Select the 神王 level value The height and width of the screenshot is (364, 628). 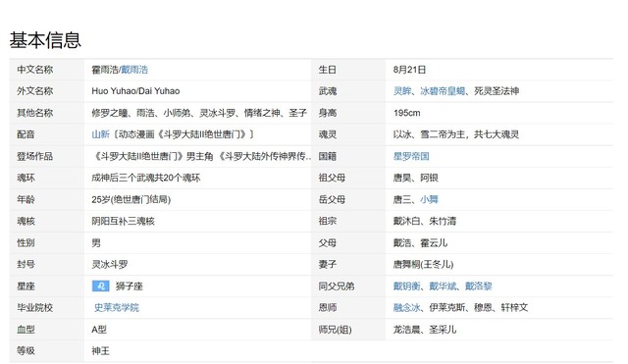(100, 351)
